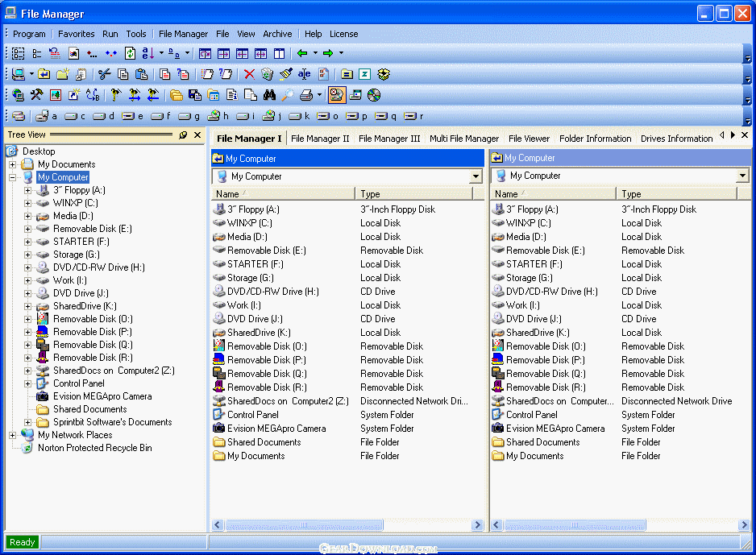Click the drive k toolbar button
The height and width of the screenshot is (555, 756).
[299, 116]
